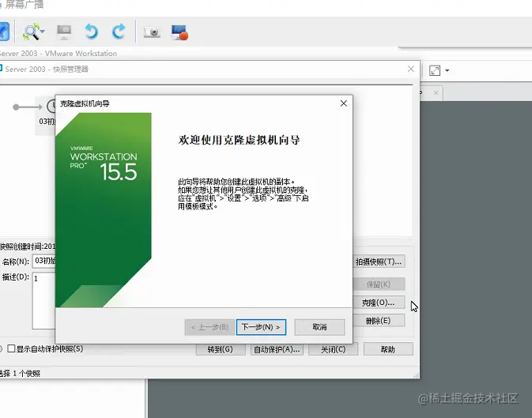The height and width of the screenshot is (418, 532).
Task: Click 帮助 button in snapshot manager
Action: (388, 349)
